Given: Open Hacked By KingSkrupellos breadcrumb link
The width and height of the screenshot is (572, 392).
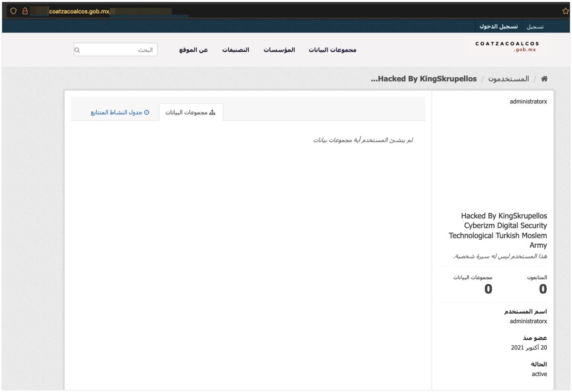Looking at the screenshot, I should click(423, 79).
